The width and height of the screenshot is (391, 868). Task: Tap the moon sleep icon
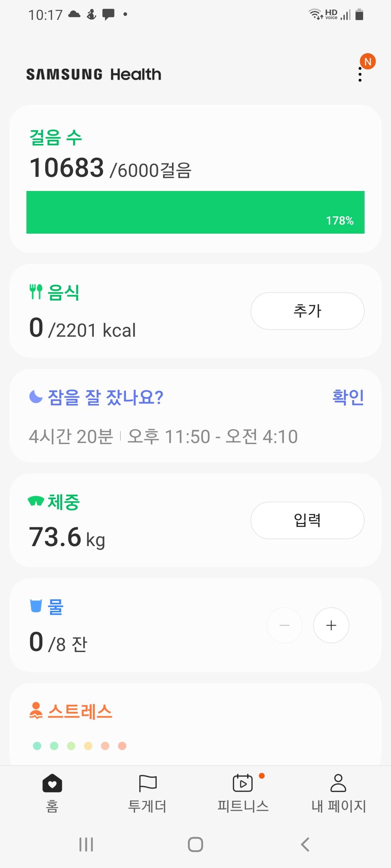(36, 397)
